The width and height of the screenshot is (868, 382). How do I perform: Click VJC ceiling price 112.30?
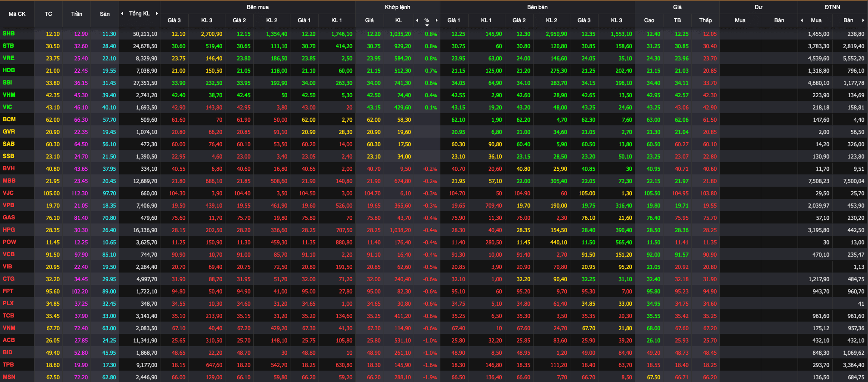(x=80, y=193)
